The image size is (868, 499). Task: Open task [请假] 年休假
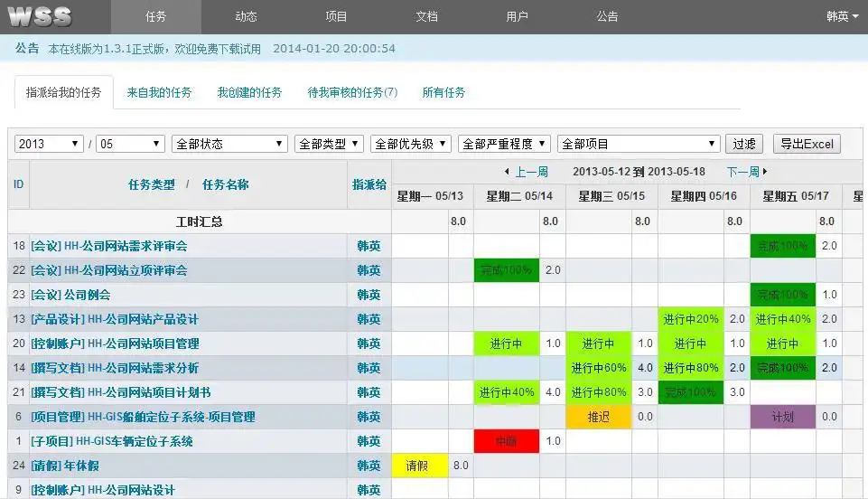(x=65, y=466)
